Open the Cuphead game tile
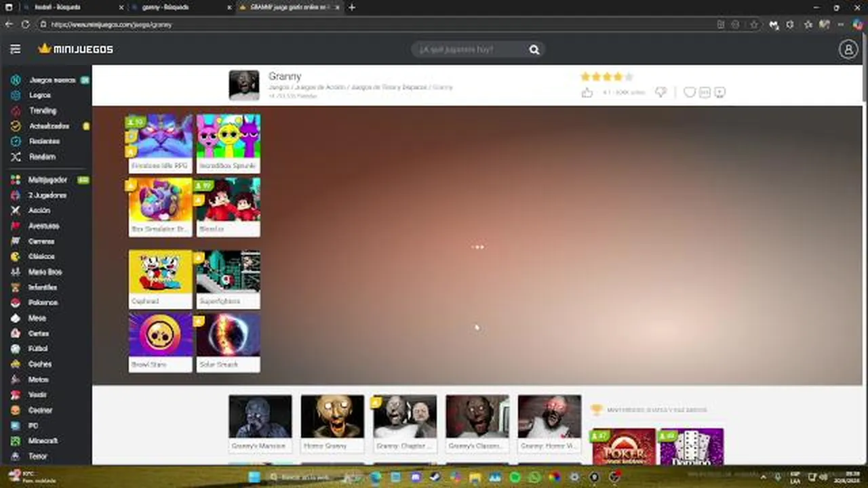This screenshot has width=868, height=488. [161, 279]
